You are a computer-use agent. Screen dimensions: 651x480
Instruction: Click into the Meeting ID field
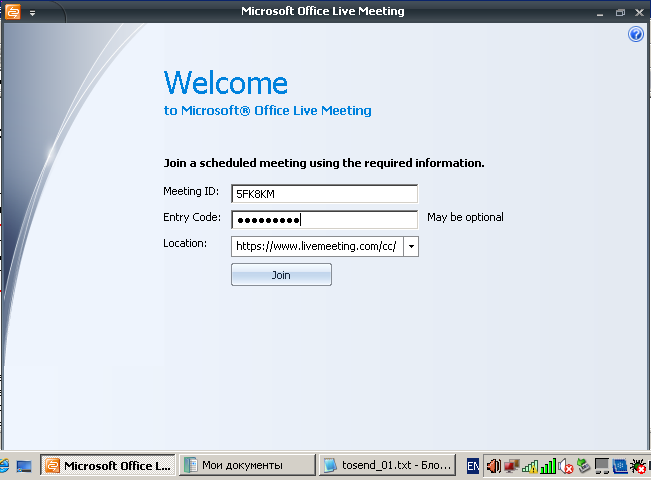tap(324, 194)
